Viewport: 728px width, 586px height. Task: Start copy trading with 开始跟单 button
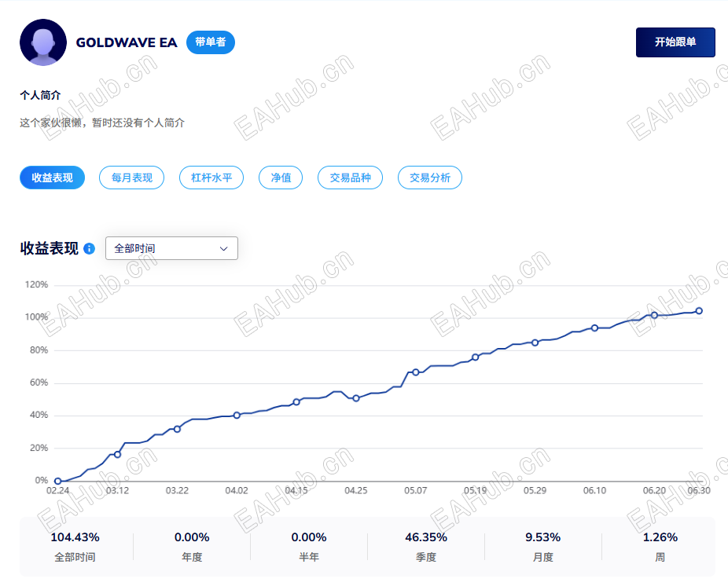click(x=675, y=42)
